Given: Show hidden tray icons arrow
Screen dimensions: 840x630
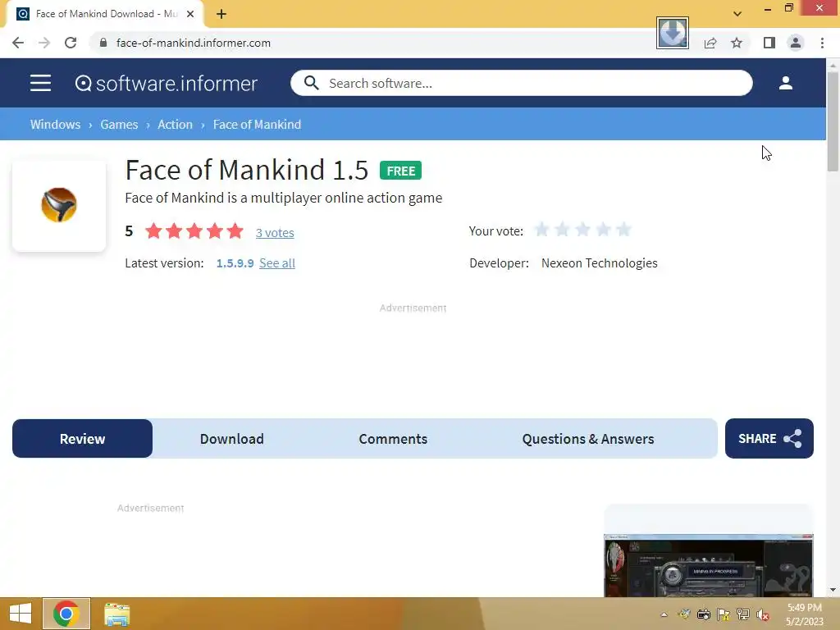Looking at the screenshot, I should 664,614.
